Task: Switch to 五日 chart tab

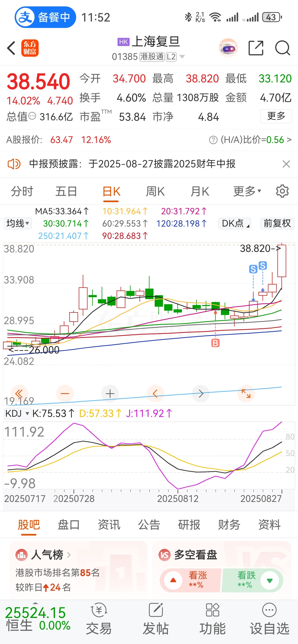Action: 66,191
